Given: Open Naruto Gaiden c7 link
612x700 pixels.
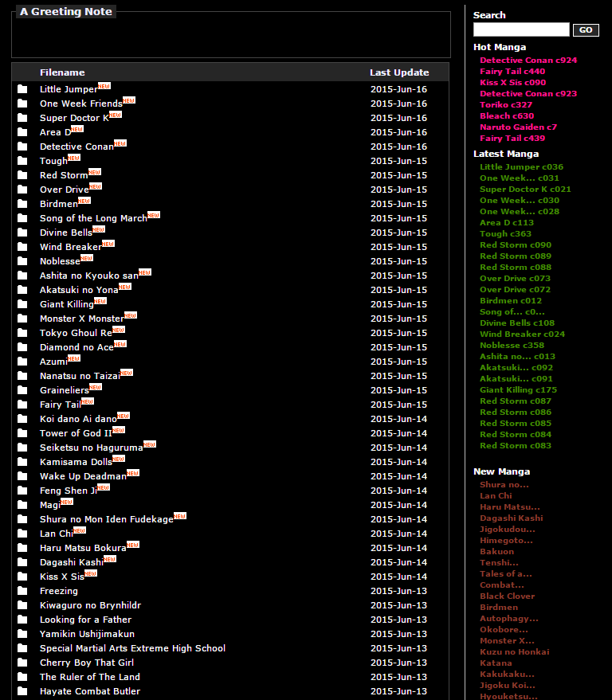Looking at the screenshot, I should (x=518, y=127).
